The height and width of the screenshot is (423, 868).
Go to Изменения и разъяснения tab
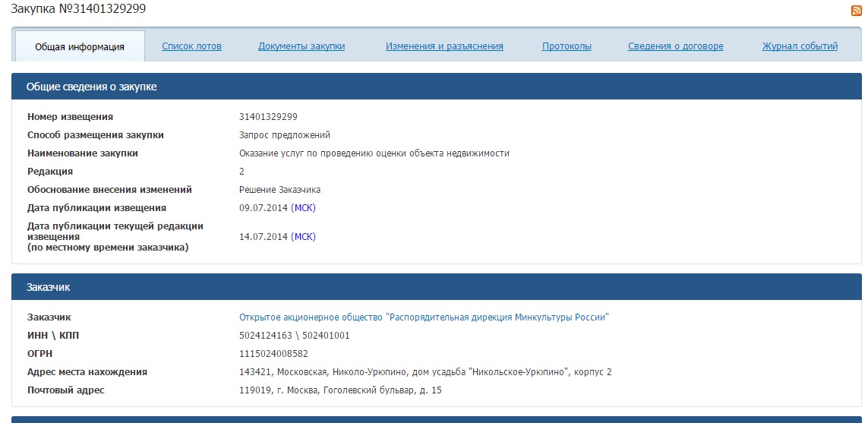[444, 46]
